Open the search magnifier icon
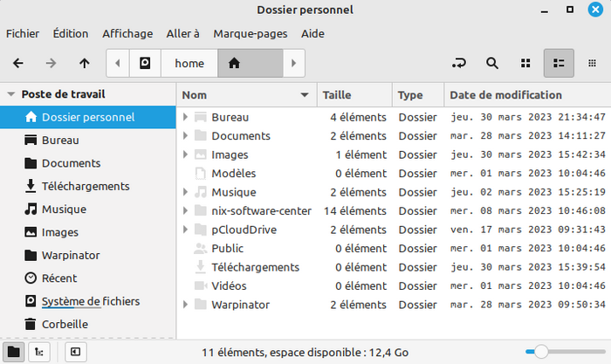The width and height of the screenshot is (611, 364). click(x=492, y=63)
